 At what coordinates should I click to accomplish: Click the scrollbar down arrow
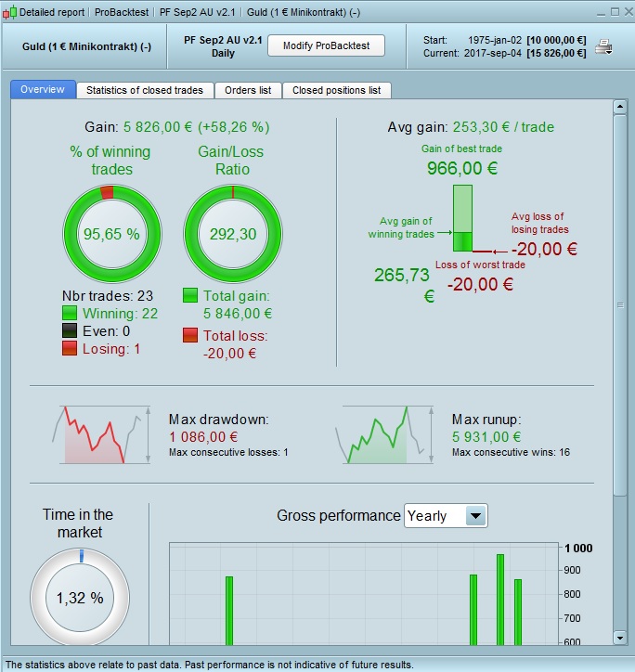click(x=620, y=638)
